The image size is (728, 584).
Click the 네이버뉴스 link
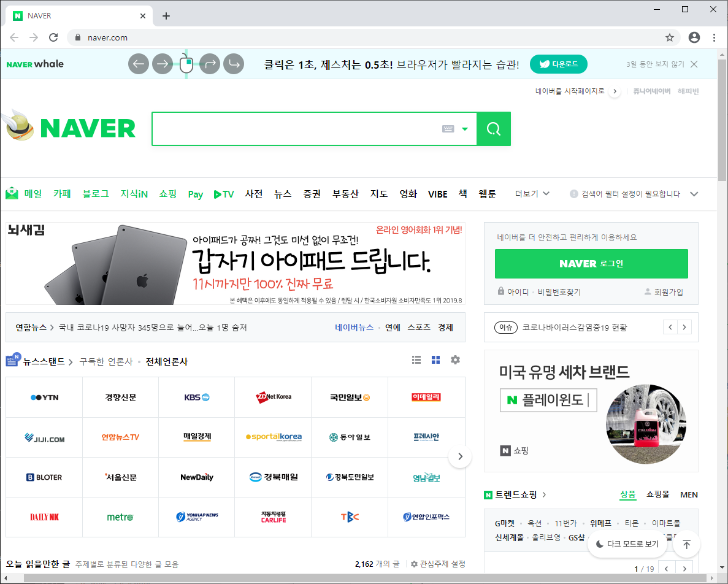[354, 328]
